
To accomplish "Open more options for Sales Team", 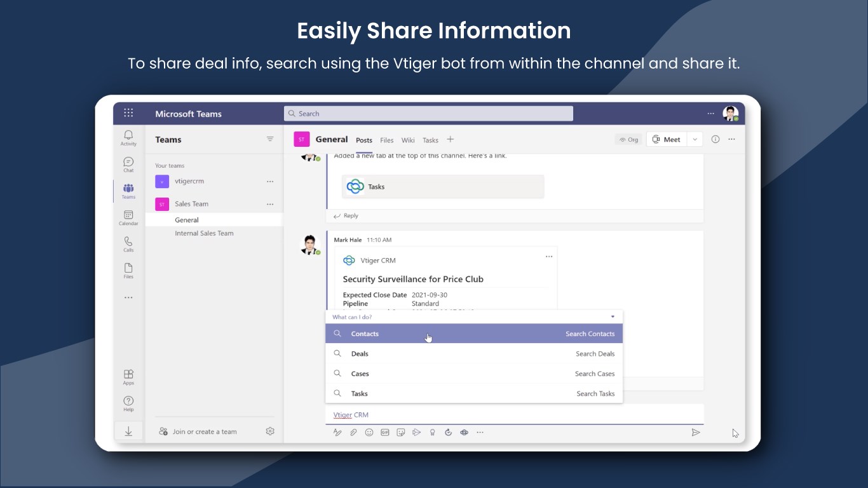I will [x=270, y=205].
